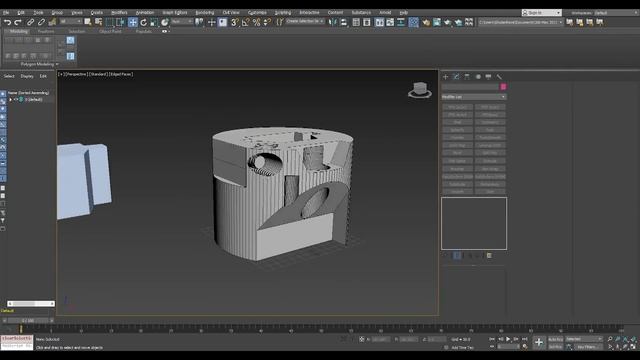Click the time slider handle on timeline

pyautogui.click(x=28, y=321)
